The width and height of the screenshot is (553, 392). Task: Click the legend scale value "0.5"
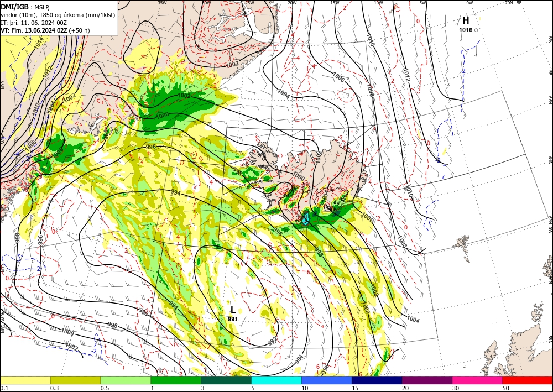[105, 388]
